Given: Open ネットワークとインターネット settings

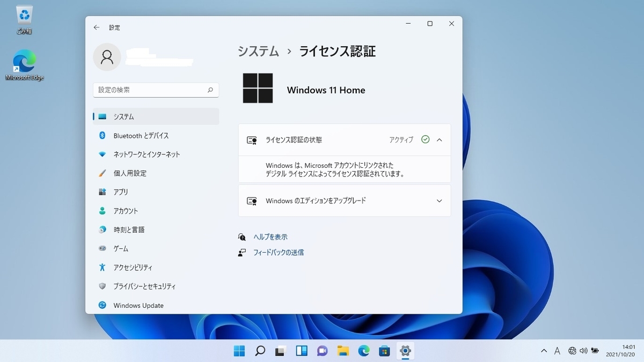Looking at the screenshot, I should click(156, 154).
